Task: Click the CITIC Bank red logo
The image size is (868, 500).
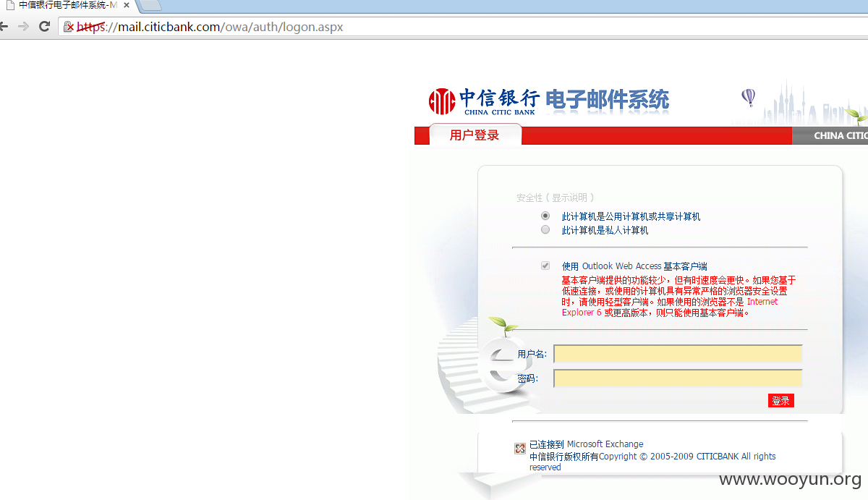Action: pyautogui.click(x=442, y=101)
